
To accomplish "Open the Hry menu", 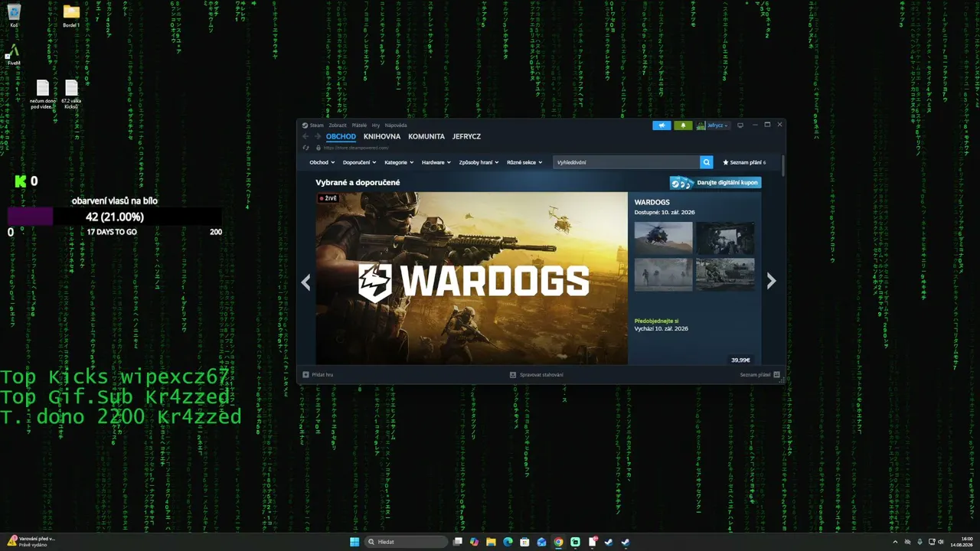I will tap(376, 125).
